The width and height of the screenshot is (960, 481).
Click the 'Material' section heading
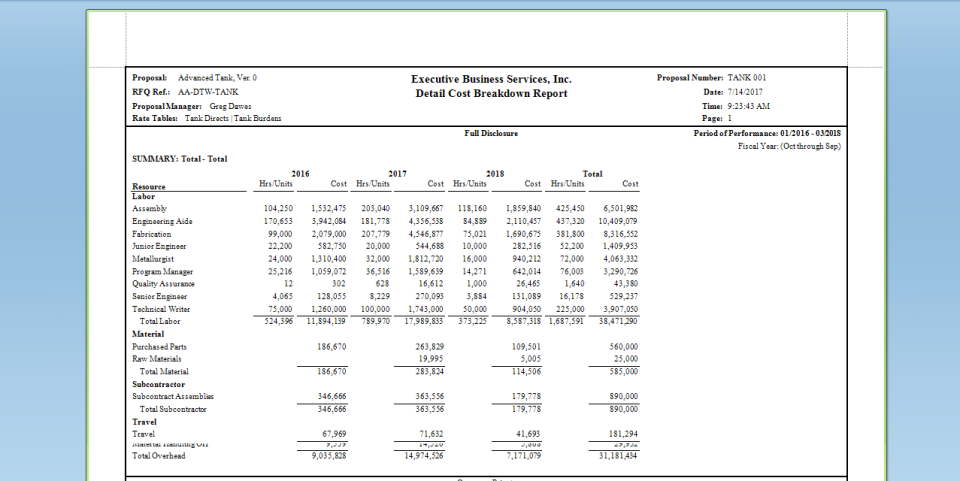[148, 335]
